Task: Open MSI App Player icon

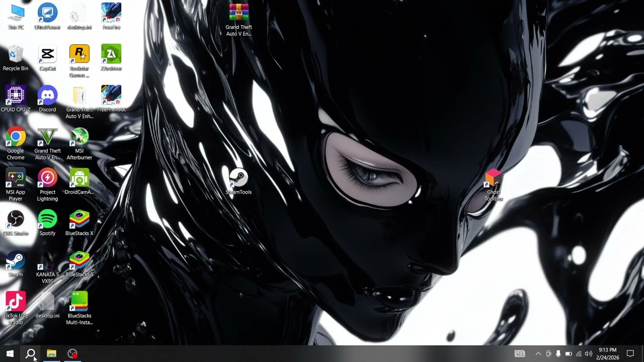Action: [x=16, y=185]
